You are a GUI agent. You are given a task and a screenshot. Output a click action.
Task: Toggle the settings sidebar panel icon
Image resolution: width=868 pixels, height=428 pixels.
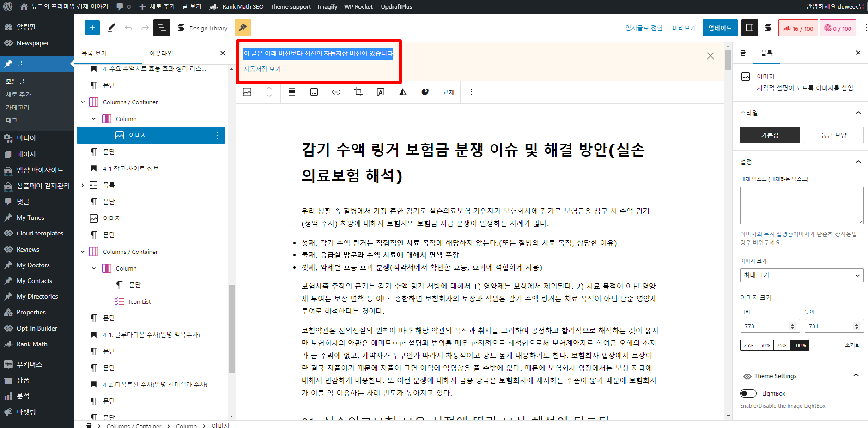(x=750, y=28)
